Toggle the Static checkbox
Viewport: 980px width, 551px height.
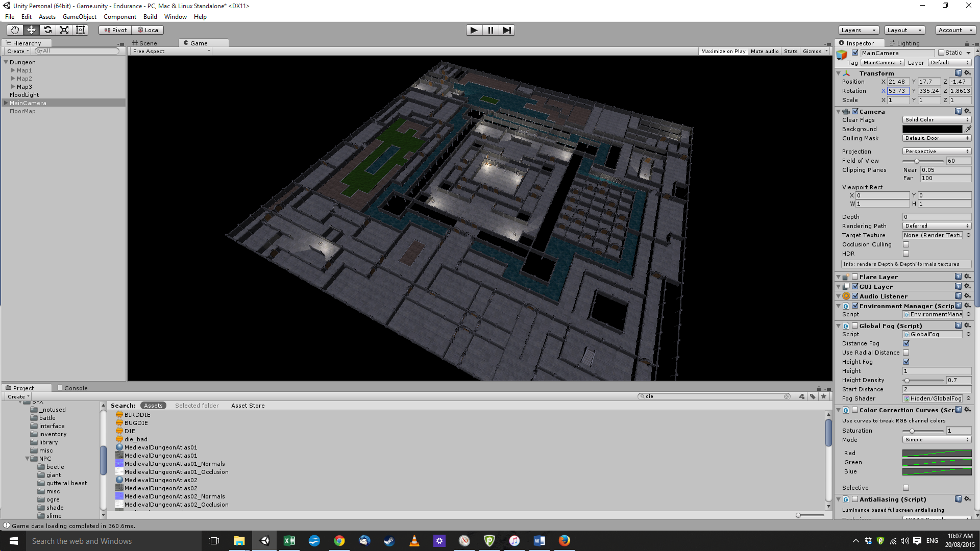coord(941,53)
